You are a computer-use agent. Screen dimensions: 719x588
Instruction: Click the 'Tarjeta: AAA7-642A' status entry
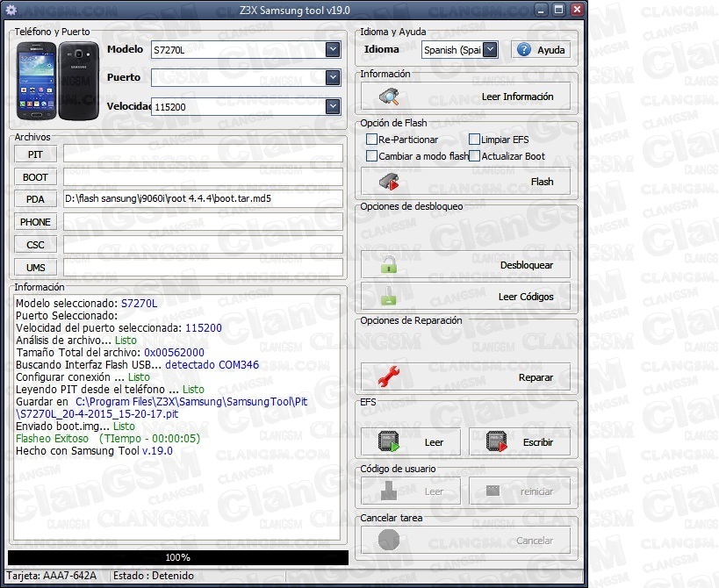[x=51, y=576]
